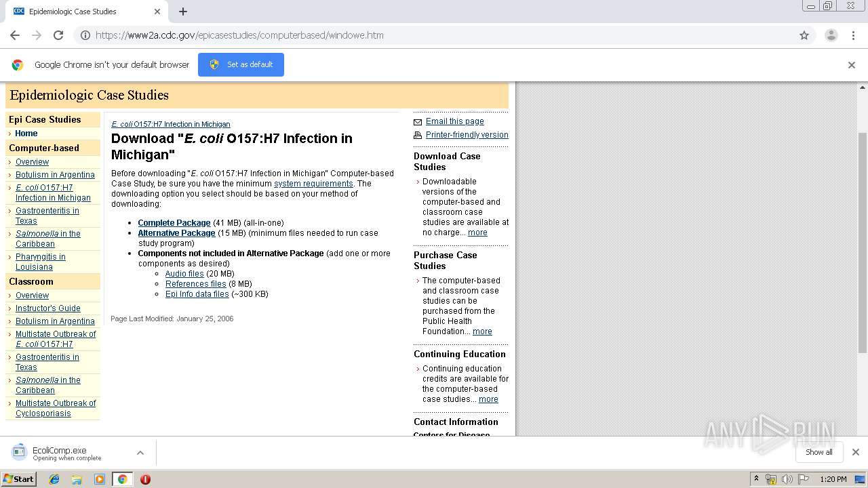Open the media player taskbar icon
The image size is (868, 488).
[100, 479]
